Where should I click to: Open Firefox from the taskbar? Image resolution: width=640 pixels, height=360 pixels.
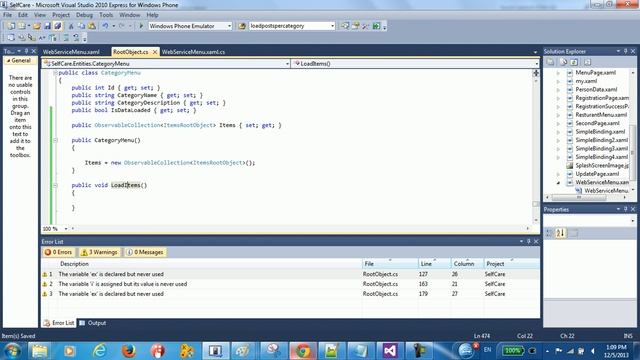pos(129,351)
